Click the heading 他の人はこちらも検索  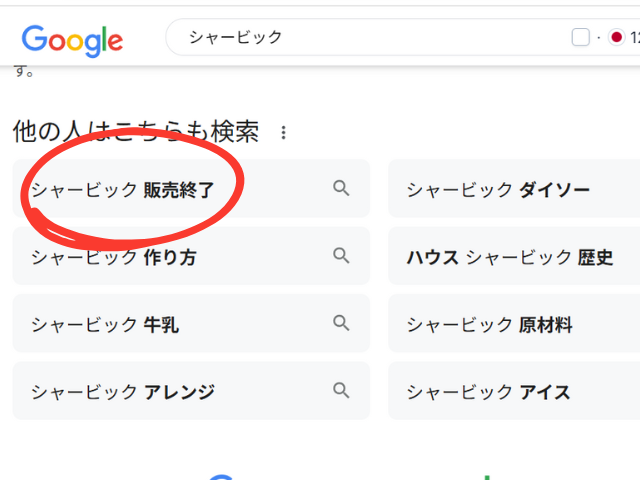pyautogui.click(x=136, y=131)
